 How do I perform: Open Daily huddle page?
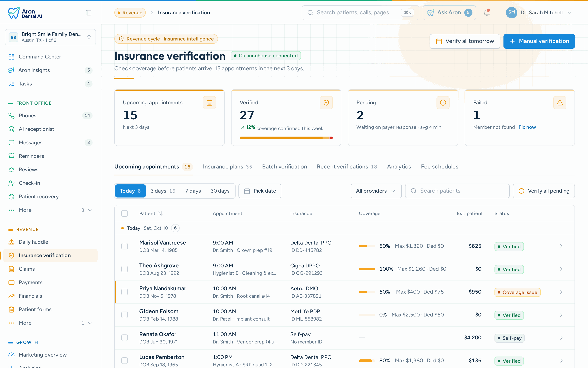click(x=51, y=242)
